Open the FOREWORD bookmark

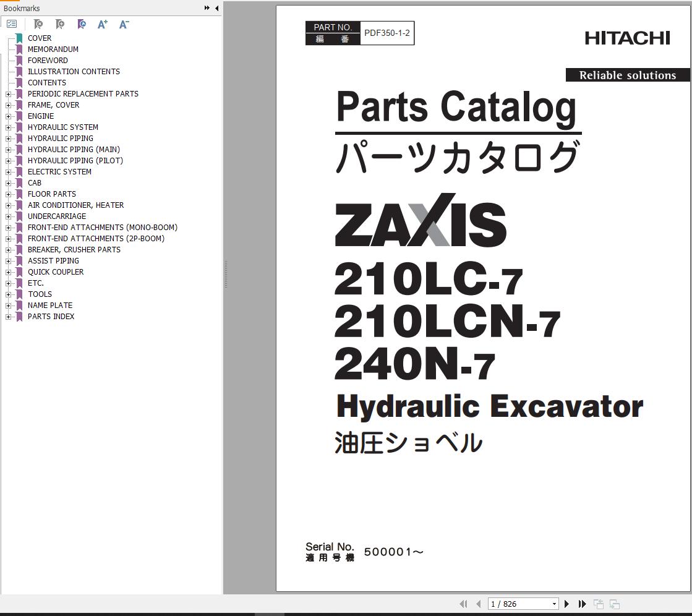click(x=48, y=61)
